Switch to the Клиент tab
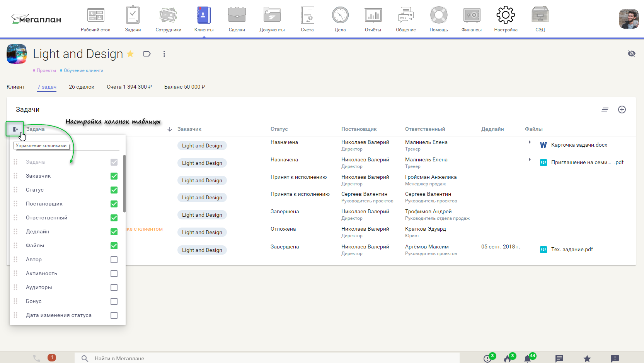Viewport: 644px width, 363px height. click(x=16, y=87)
